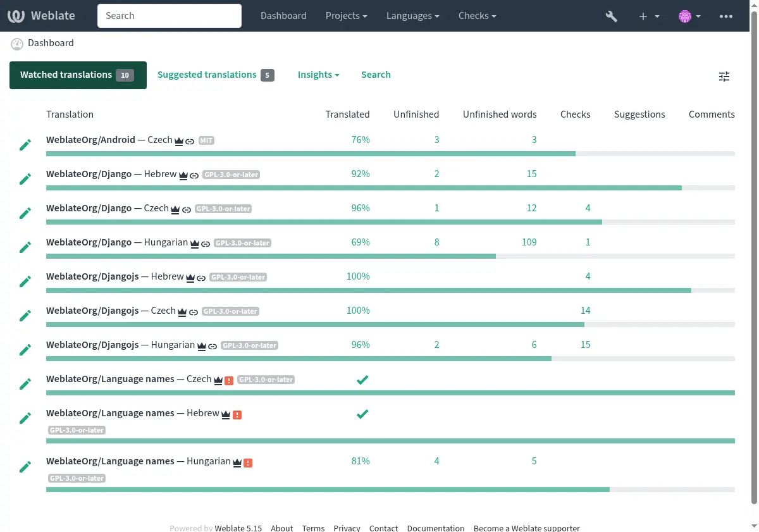Click progress bar of Django Hungarian

(390, 256)
